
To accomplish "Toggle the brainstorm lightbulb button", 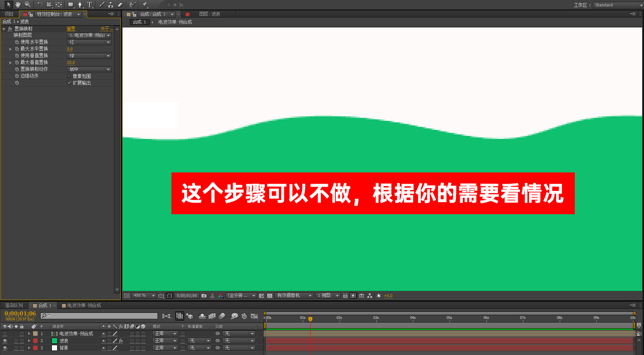I will click(234, 316).
